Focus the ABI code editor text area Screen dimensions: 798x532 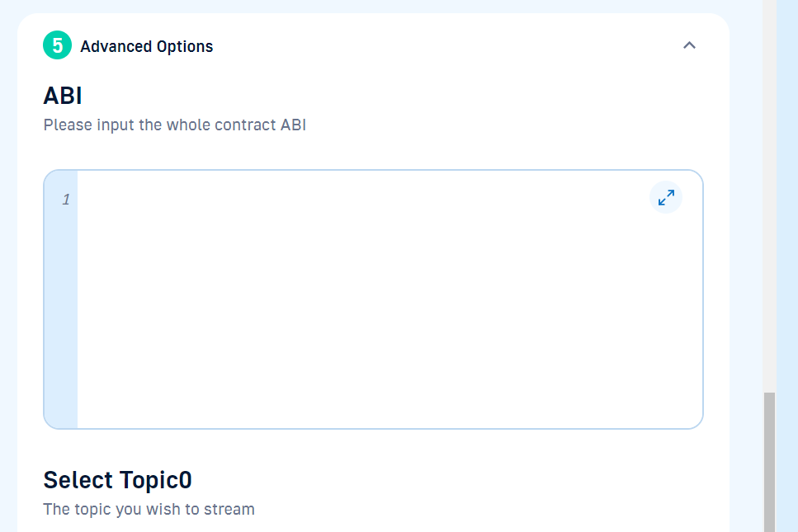point(390,299)
